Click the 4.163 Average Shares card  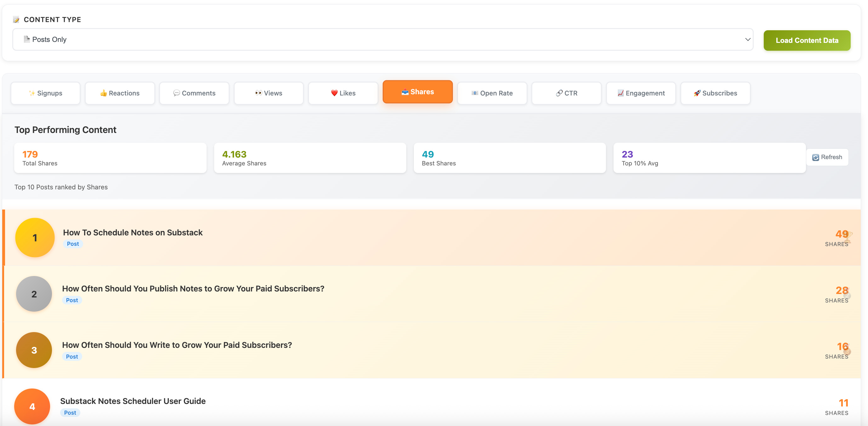[310, 158]
